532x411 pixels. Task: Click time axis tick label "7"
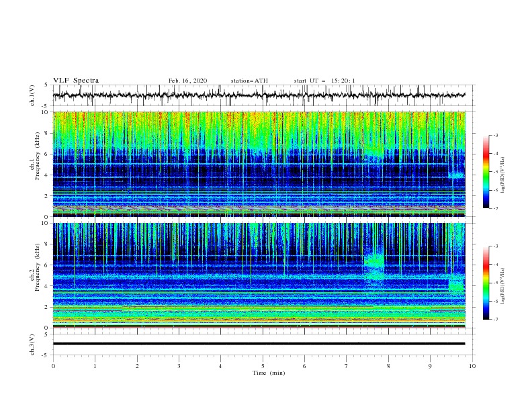pyautogui.click(x=347, y=366)
